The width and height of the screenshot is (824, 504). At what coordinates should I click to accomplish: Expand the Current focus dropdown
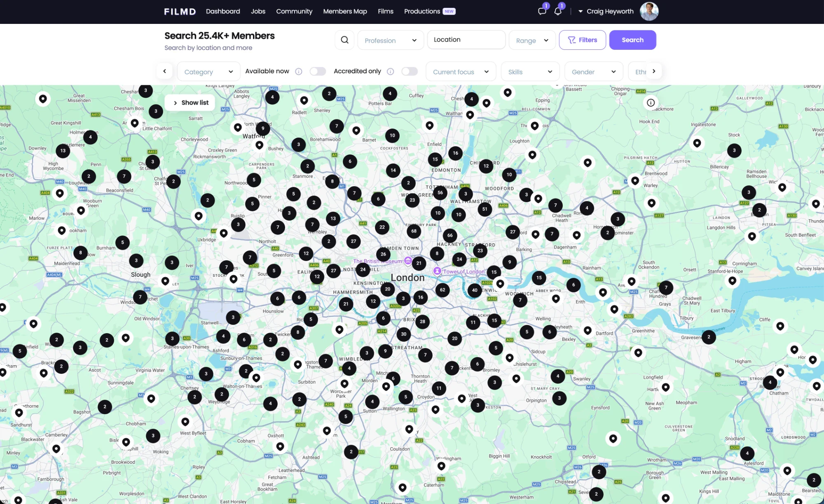461,72
